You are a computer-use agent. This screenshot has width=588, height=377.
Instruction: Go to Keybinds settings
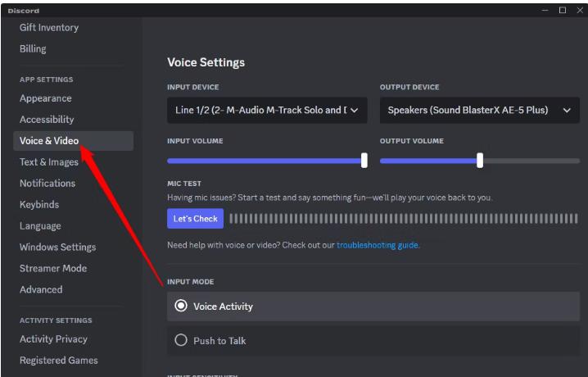point(39,204)
